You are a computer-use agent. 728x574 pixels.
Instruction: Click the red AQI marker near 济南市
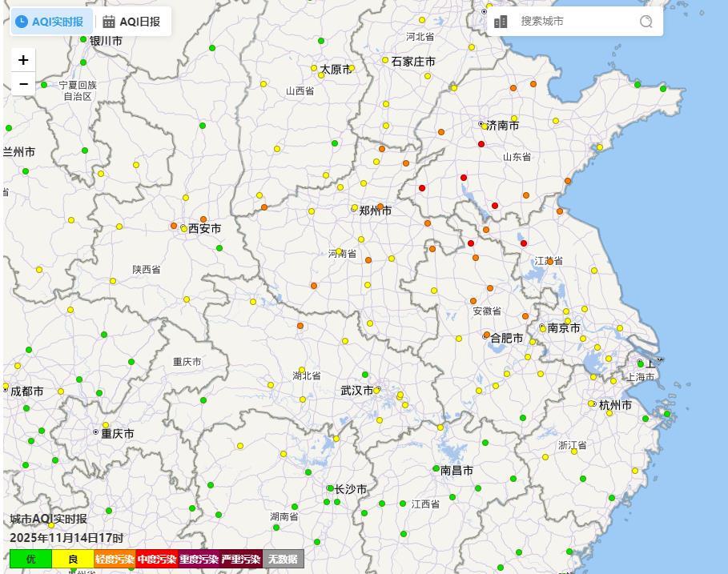pyautogui.click(x=482, y=144)
